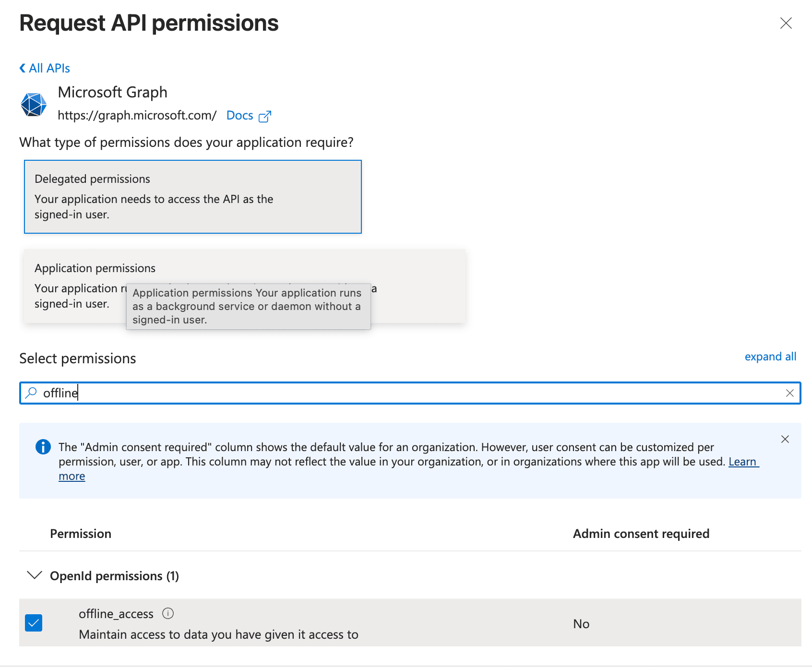812x668 pixels.
Task: Open the Microsoft Graph Docs link
Action: 239,116
